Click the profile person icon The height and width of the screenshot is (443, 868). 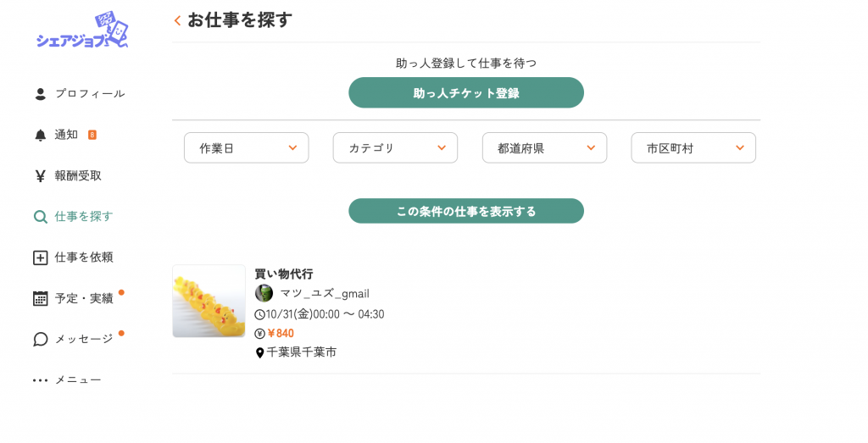[x=40, y=94]
